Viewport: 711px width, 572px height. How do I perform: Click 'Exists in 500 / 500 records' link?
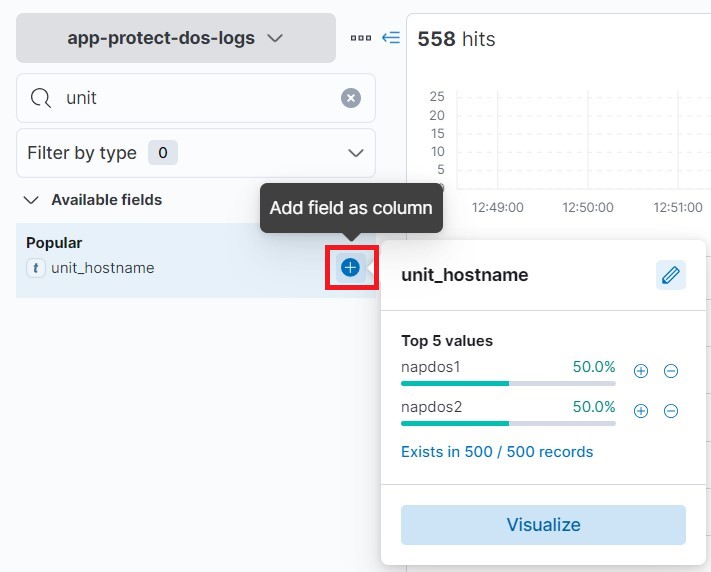pos(497,452)
